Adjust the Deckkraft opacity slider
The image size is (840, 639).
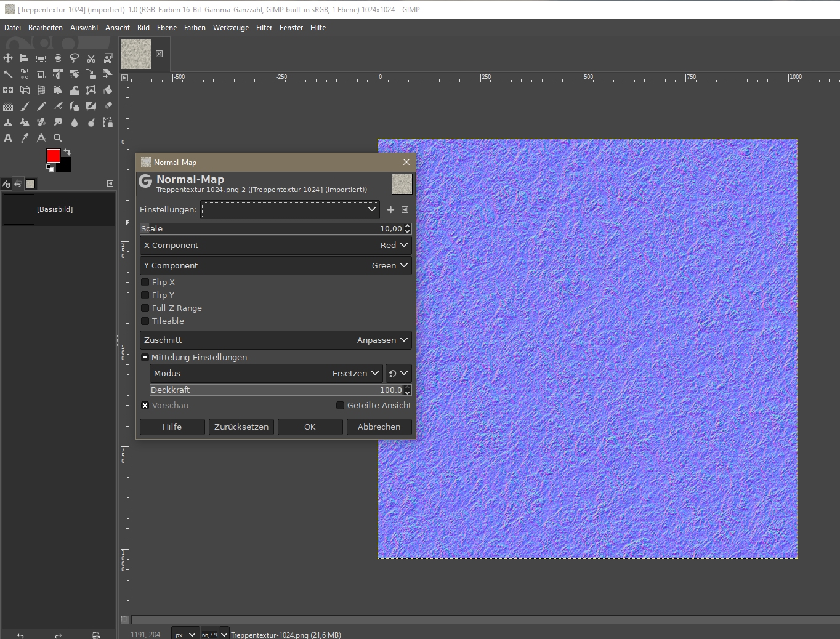point(276,390)
